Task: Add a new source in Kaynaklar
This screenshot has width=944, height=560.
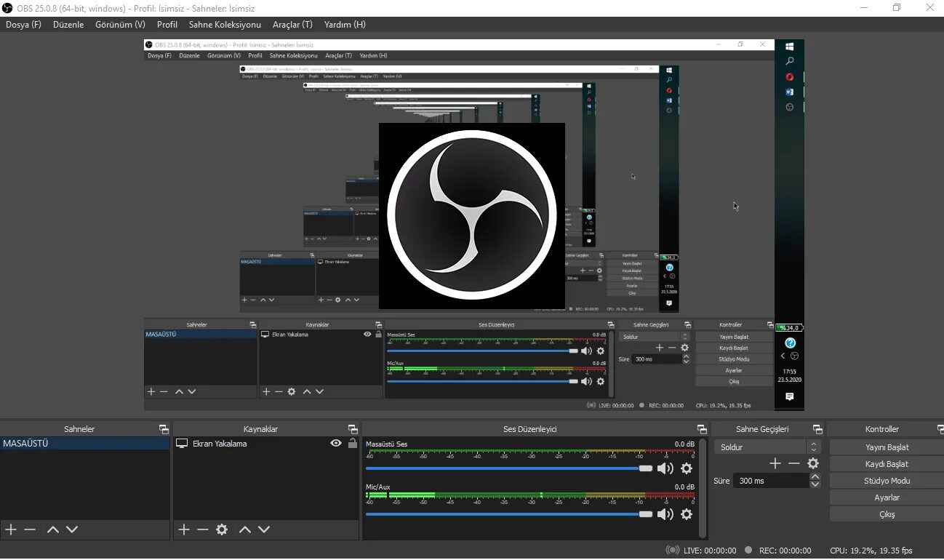Action: tap(184, 529)
